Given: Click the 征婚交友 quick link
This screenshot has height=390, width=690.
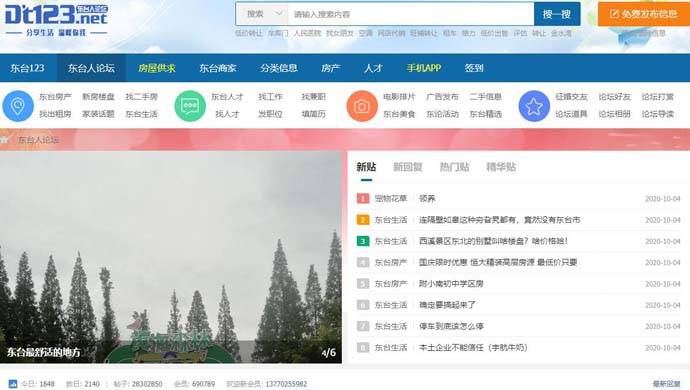Looking at the screenshot, I should (571, 96).
